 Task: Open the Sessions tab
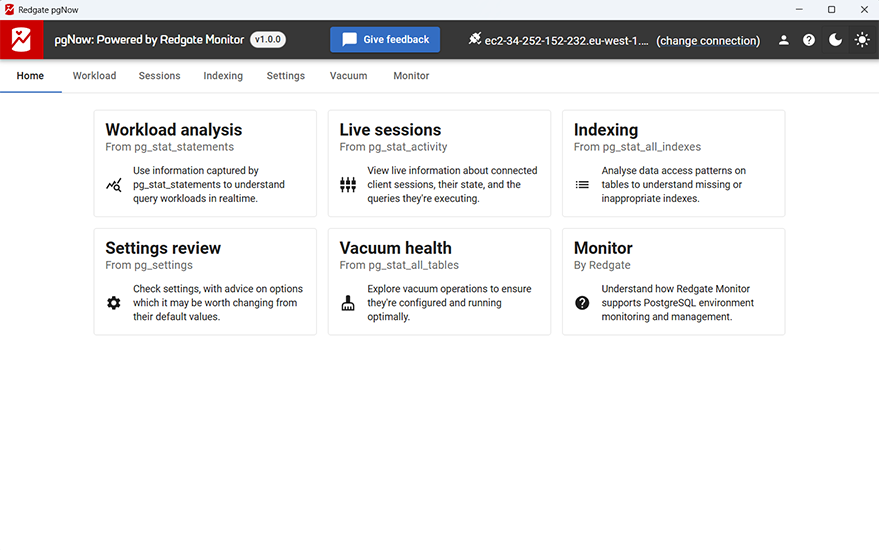tap(159, 76)
